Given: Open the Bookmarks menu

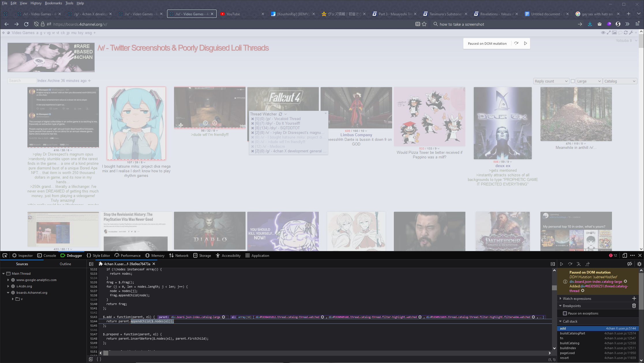Looking at the screenshot, I should pos(54,3).
